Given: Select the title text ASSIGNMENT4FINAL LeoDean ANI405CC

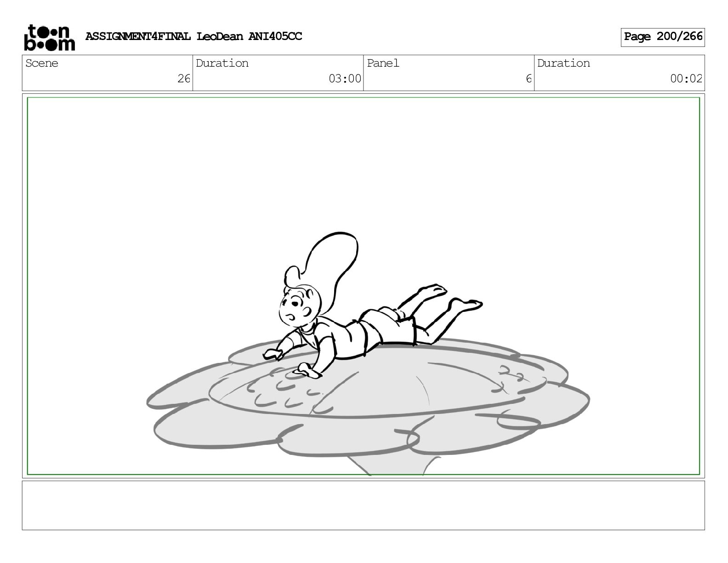Looking at the screenshot, I should click(x=193, y=37).
